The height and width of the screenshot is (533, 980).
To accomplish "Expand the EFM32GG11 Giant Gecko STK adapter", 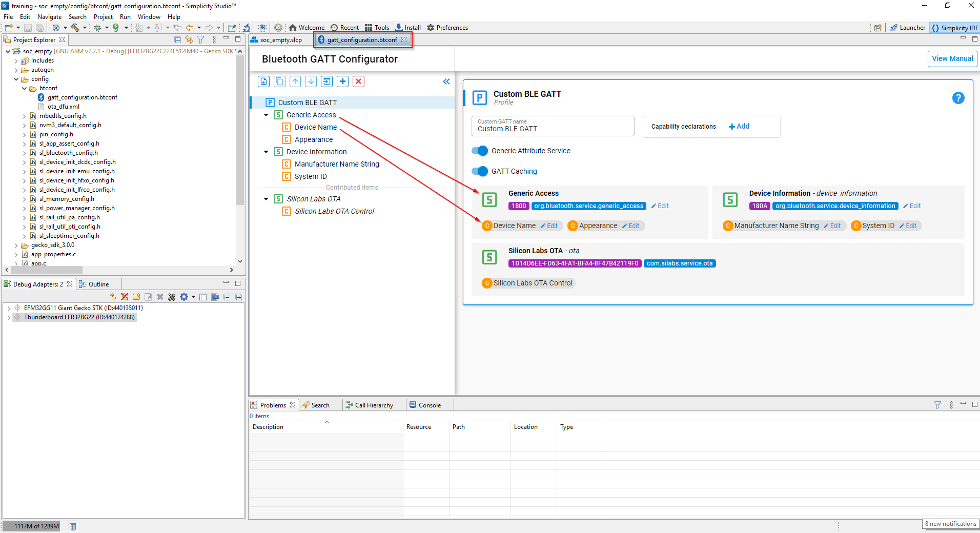I will pyautogui.click(x=9, y=308).
